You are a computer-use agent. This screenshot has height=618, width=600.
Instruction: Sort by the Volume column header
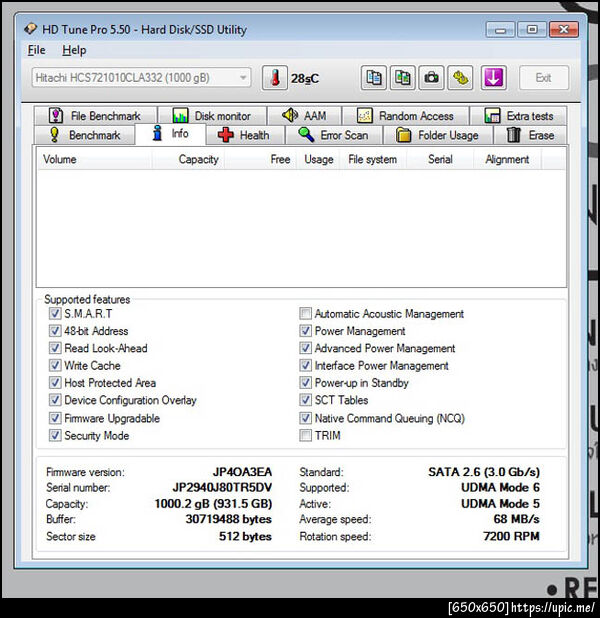(x=95, y=159)
